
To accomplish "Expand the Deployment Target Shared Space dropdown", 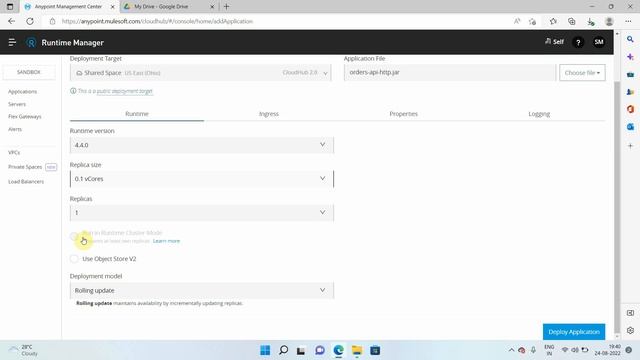I will pyautogui.click(x=200, y=73).
